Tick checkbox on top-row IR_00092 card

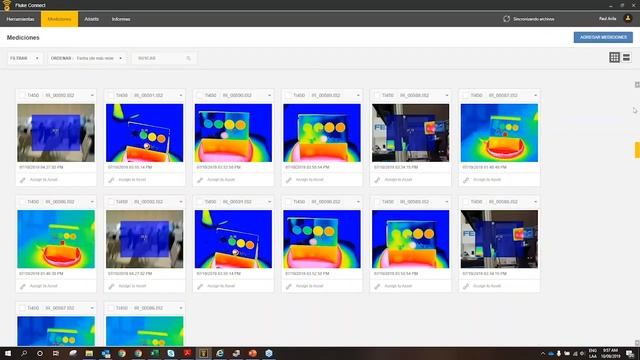[22, 95]
